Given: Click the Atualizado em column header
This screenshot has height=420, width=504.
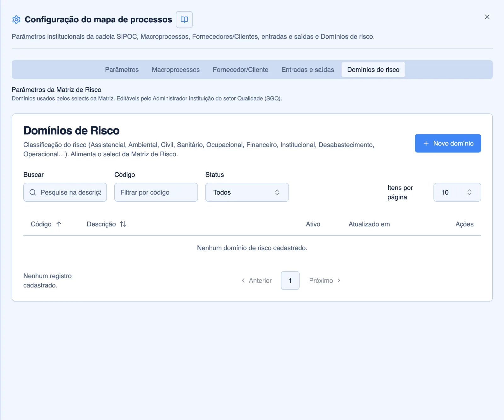Looking at the screenshot, I should tap(369, 224).
